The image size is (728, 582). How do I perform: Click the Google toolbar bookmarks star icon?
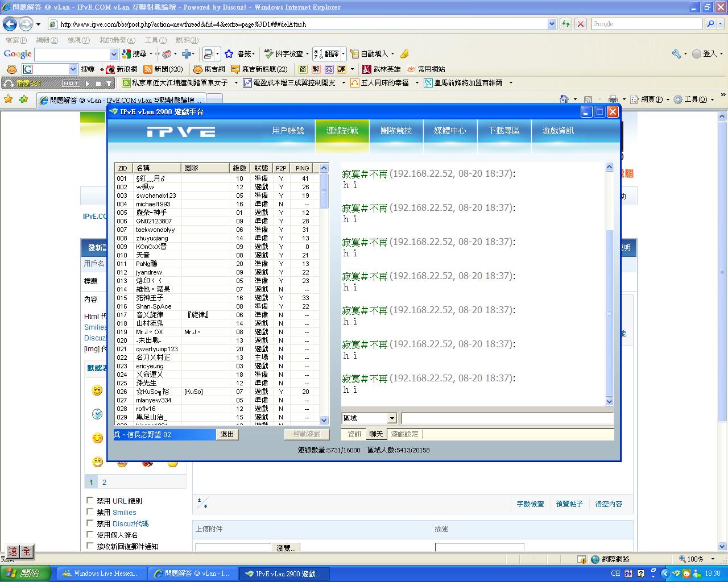point(229,54)
